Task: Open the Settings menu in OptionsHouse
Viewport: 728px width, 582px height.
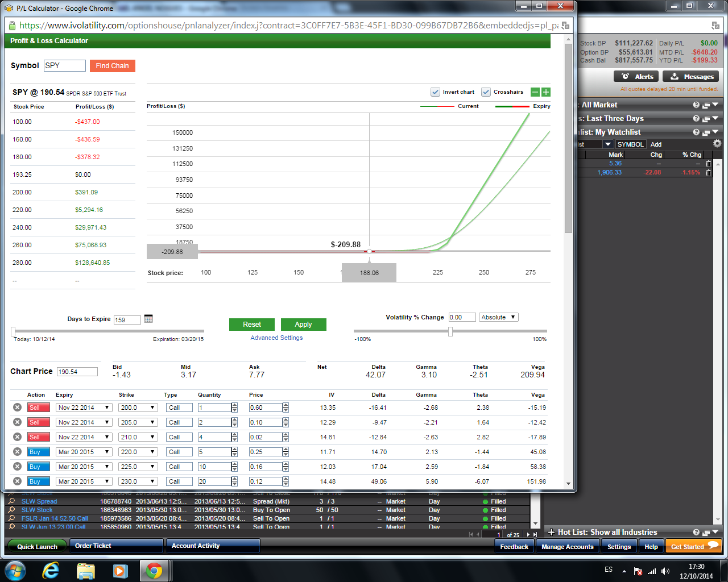Action: pos(619,547)
